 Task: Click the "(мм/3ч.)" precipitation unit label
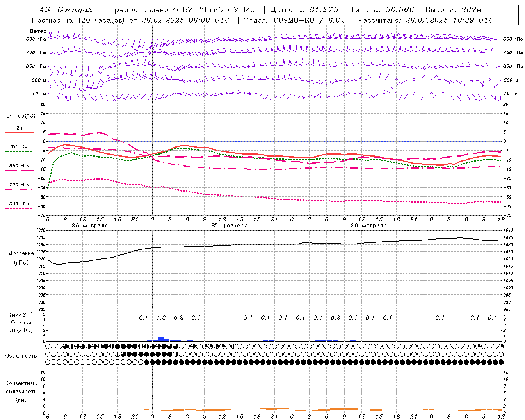coord(21,315)
